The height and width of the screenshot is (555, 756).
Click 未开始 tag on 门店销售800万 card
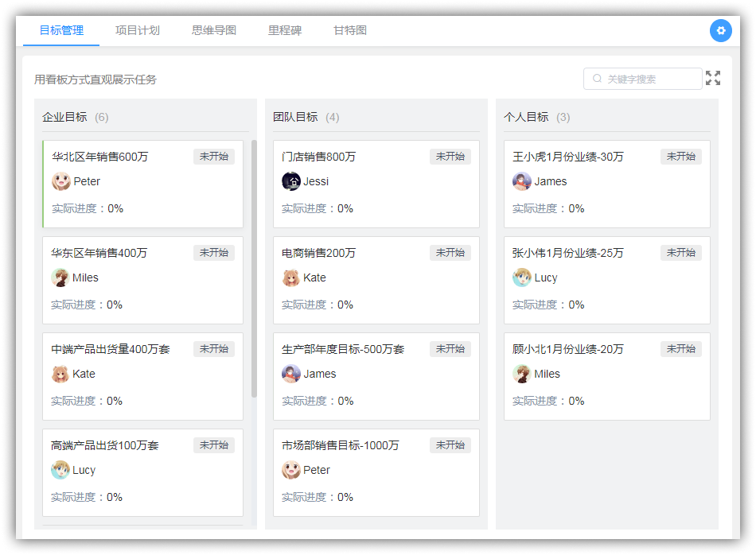coord(450,157)
